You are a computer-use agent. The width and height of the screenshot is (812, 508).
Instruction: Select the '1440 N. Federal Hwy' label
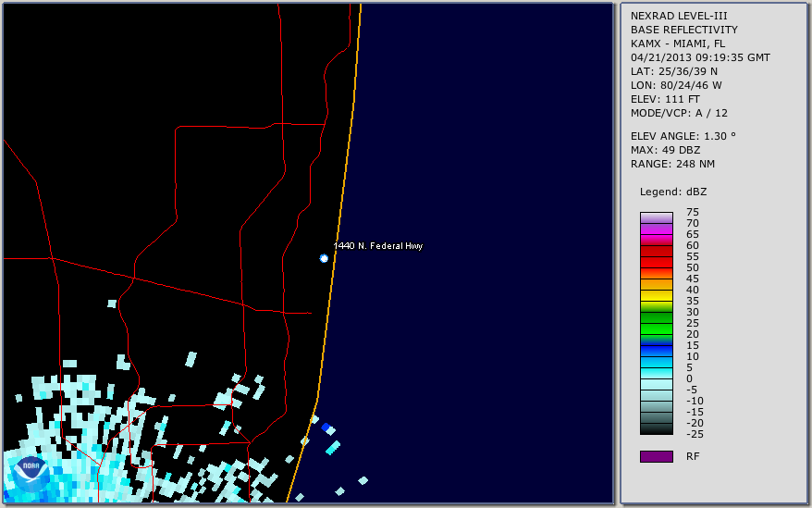pos(378,246)
